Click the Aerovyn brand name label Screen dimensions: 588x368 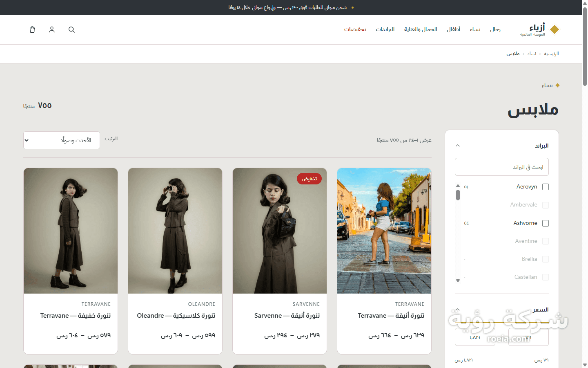[527, 187]
